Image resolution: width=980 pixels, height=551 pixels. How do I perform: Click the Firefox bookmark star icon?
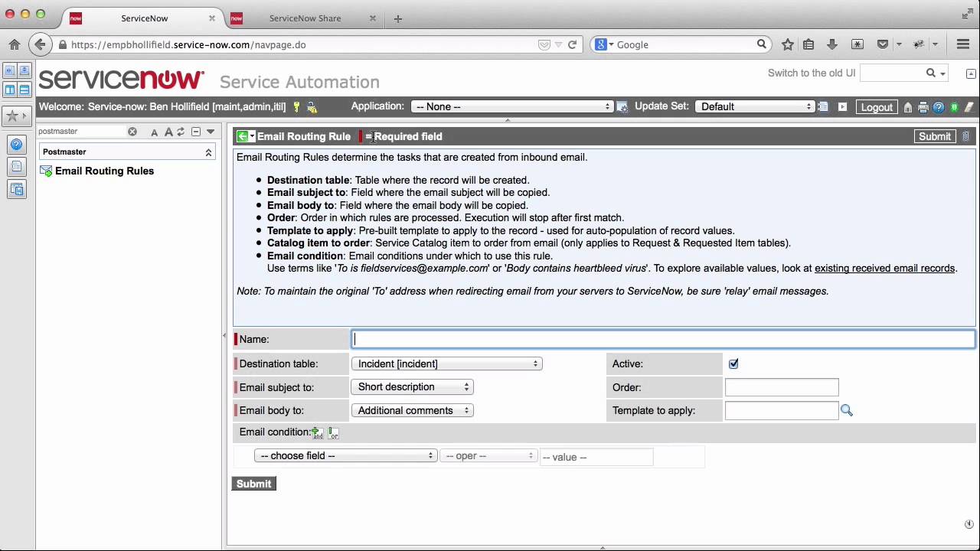(x=788, y=44)
